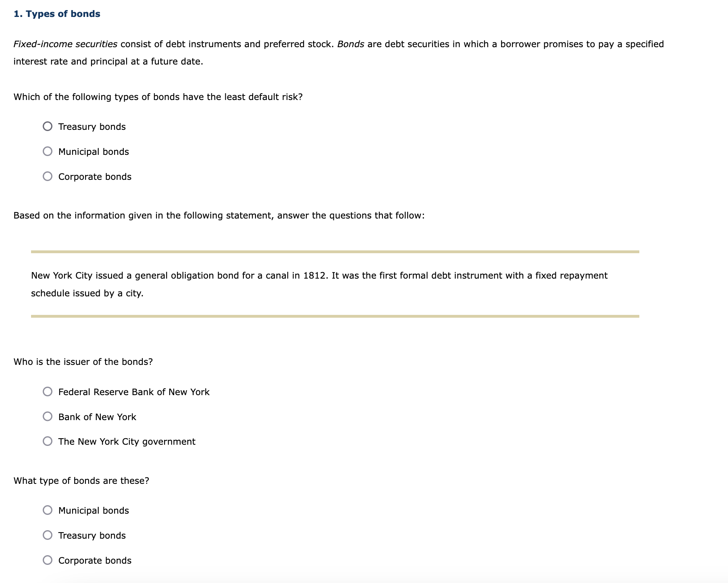The width and height of the screenshot is (728, 583).
Task: Click the Types of bonds heading
Action: coord(56,13)
